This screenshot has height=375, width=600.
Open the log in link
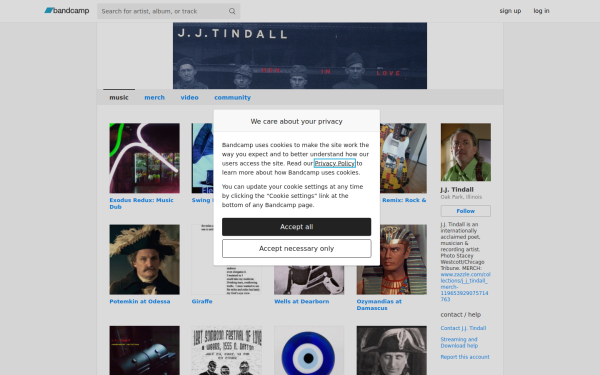coord(541,11)
